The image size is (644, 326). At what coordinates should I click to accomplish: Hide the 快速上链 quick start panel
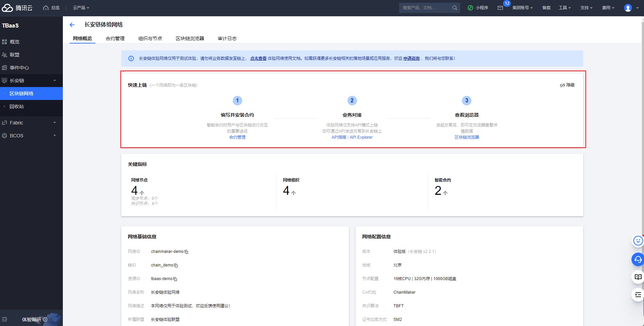[x=567, y=85]
